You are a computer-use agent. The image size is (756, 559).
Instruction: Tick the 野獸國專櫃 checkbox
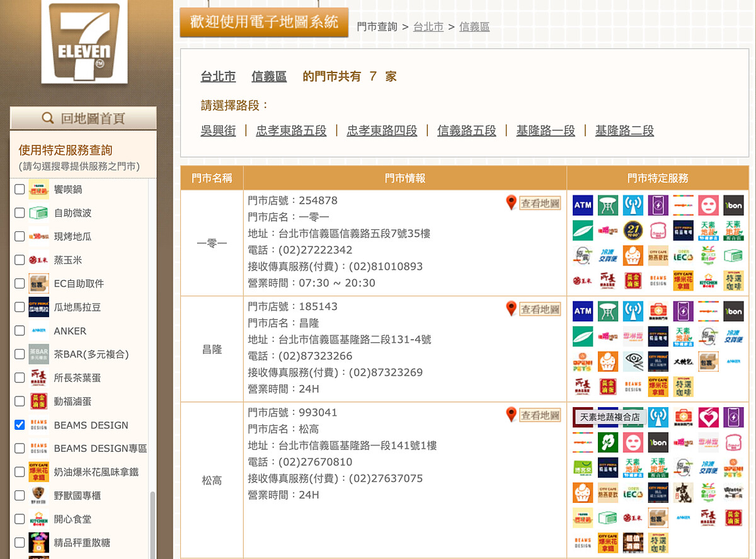point(20,495)
